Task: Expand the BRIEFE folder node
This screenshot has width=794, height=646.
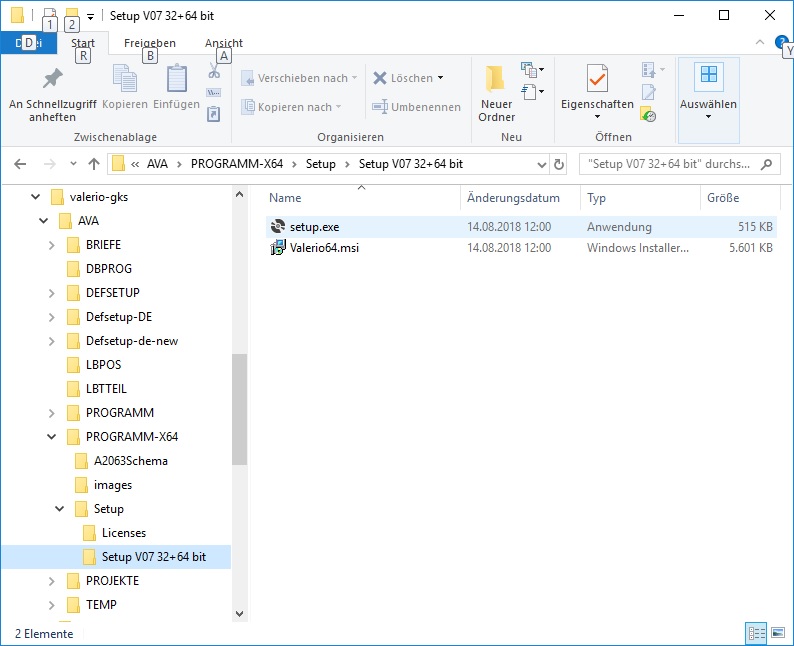Action: pos(52,245)
